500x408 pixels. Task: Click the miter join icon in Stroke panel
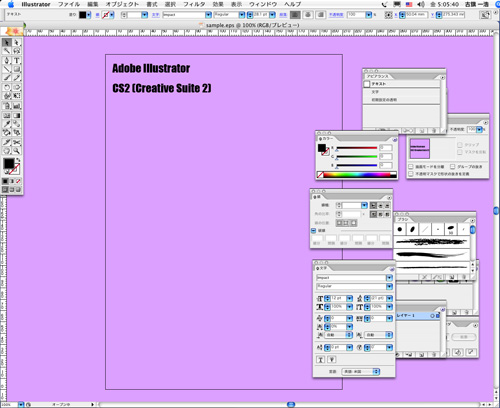click(x=373, y=214)
